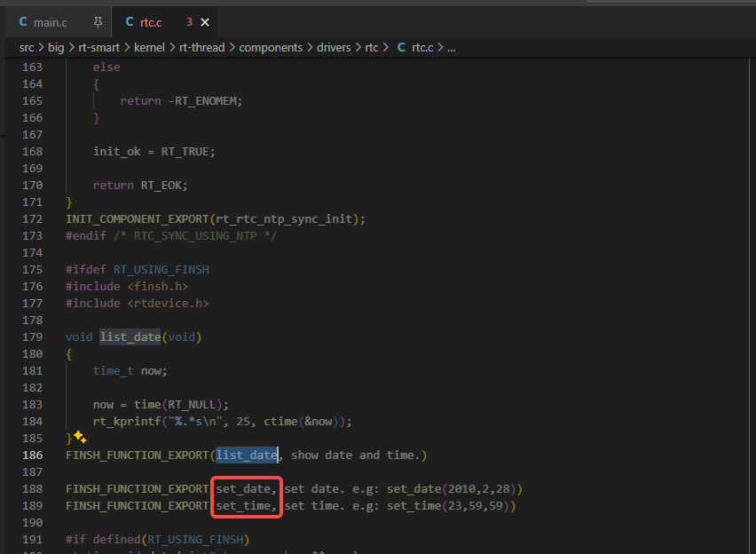This screenshot has width=756, height=554.
Task: Click set_time on line 189
Action: pos(246,505)
